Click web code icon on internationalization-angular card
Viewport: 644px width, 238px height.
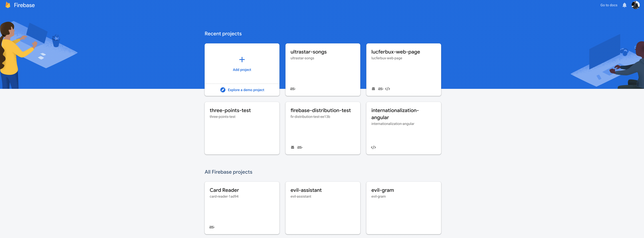pyautogui.click(x=373, y=148)
